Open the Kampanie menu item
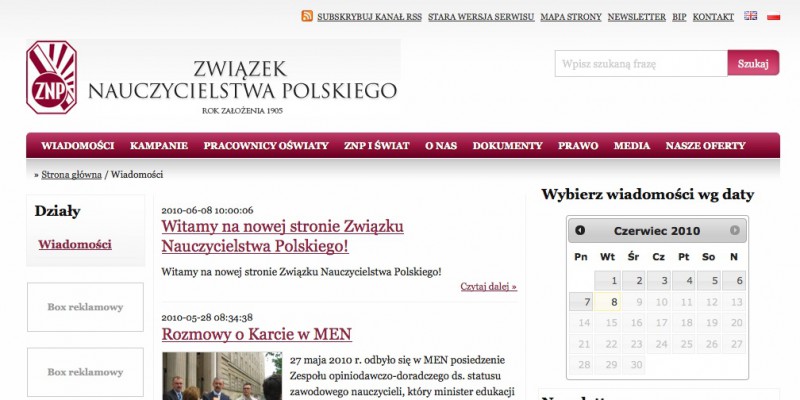The image size is (800, 400). click(x=159, y=146)
